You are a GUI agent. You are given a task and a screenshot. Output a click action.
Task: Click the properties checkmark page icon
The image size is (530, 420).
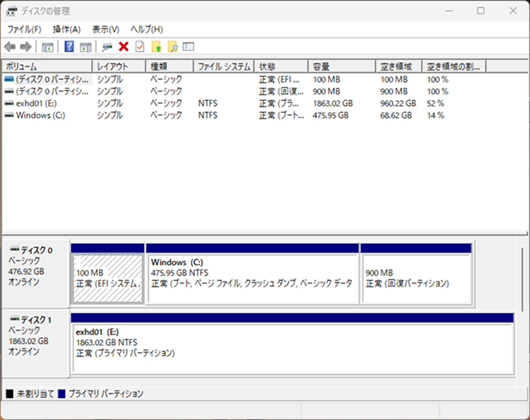coord(140,47)
